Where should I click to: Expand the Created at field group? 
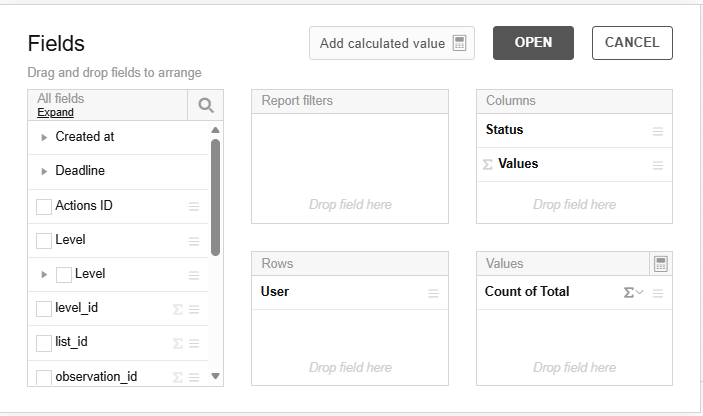pyautogui.click(x=44, y=137)
